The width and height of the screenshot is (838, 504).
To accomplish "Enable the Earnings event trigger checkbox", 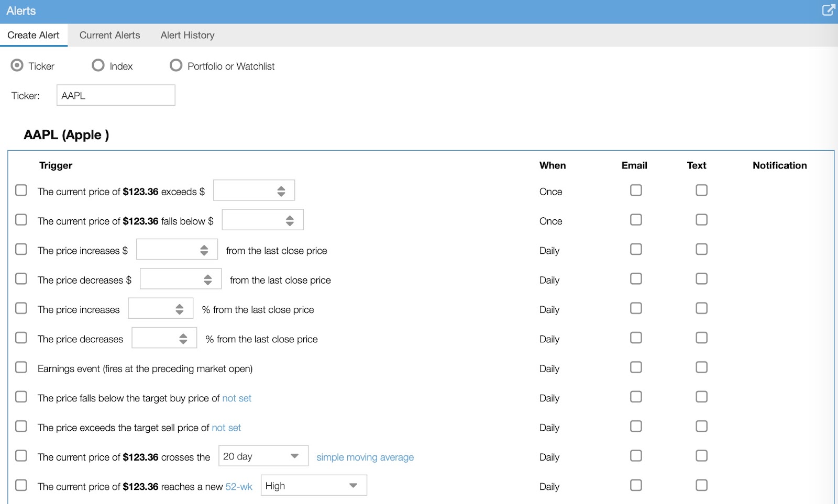I will point(21,367).
